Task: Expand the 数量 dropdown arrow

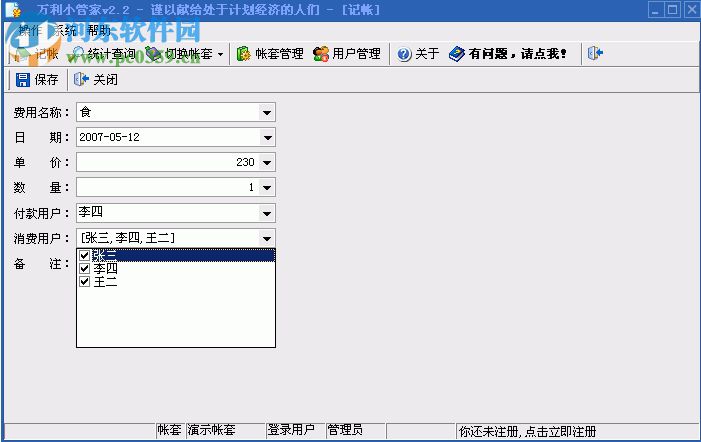Action: [267, 188]
